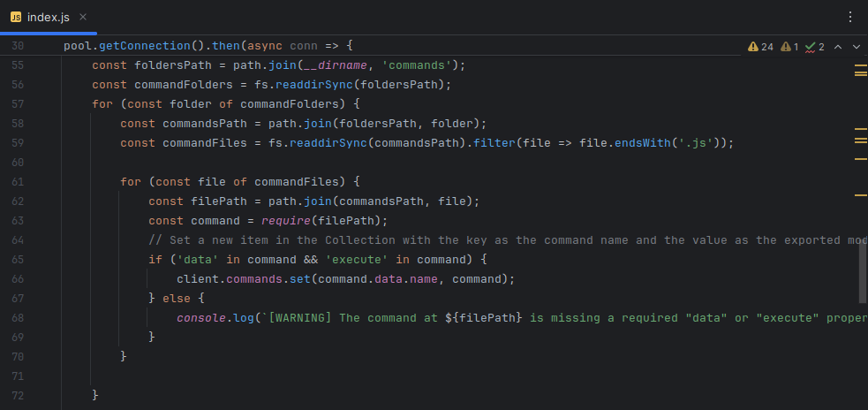
Task: Go to previous highlighted problem arrow
Action: click(x=837, y=47)
